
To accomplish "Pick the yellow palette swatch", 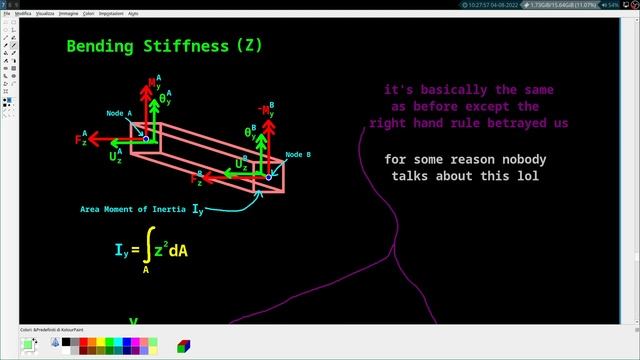I will 101,342.
